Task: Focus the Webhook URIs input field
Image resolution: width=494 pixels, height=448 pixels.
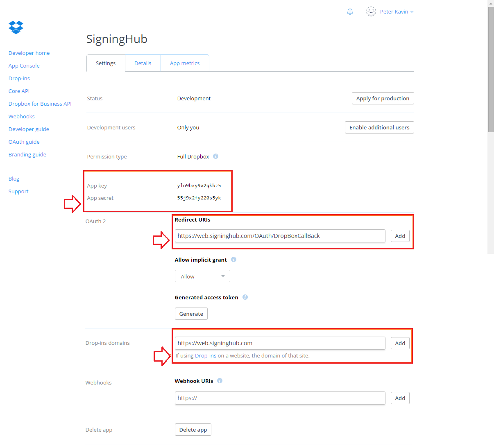Action: click(x=280, y=398)
